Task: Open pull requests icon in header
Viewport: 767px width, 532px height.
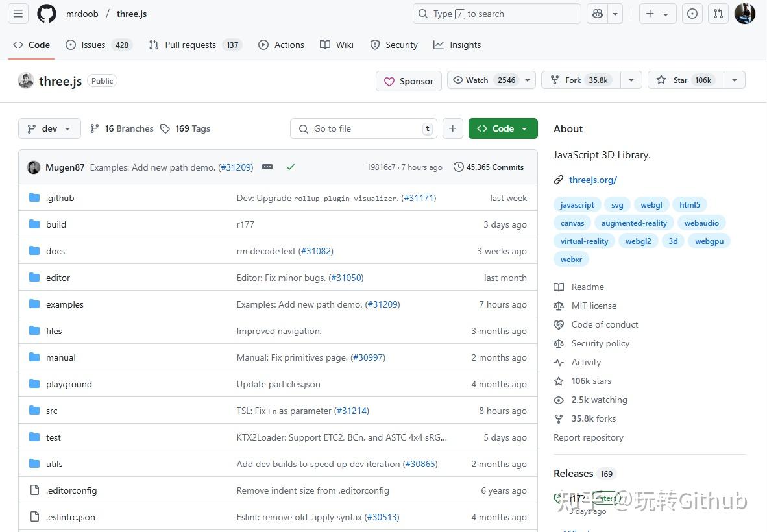Action: point(718,14)
